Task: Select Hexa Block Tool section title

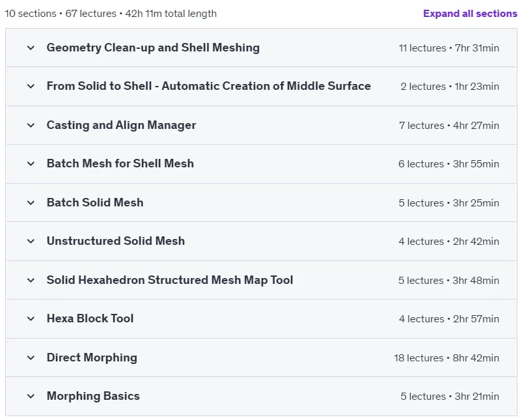Action: point(90,318)
